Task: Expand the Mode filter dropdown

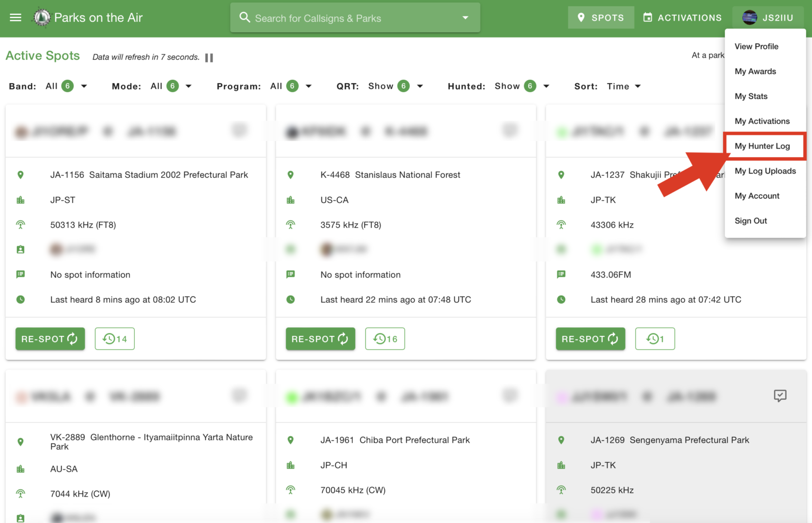Action: pyautogui.click(x=188, y=86)
